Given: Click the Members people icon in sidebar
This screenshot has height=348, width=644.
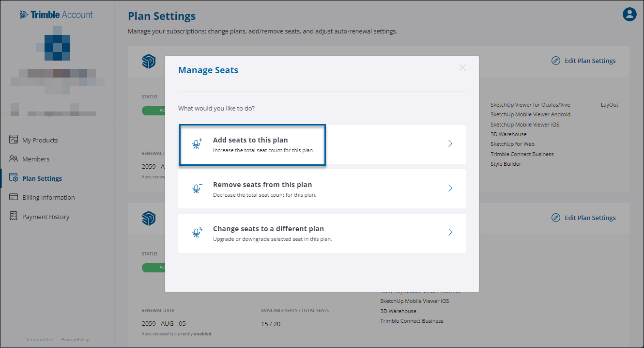Looking at the screenshot, I should pyautogui.click(x=13, y=158).
